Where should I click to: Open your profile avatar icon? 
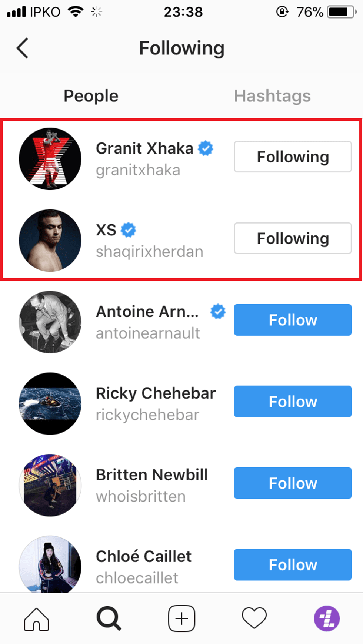(327, 618)
